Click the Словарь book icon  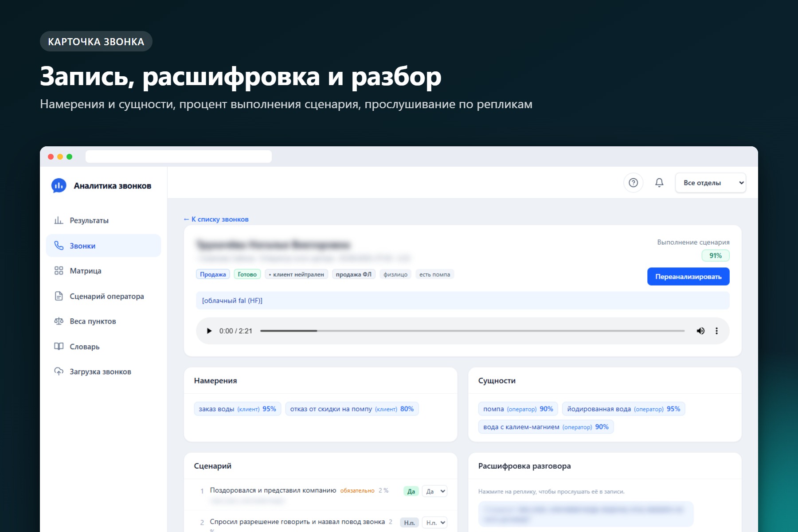click(59, 346)
